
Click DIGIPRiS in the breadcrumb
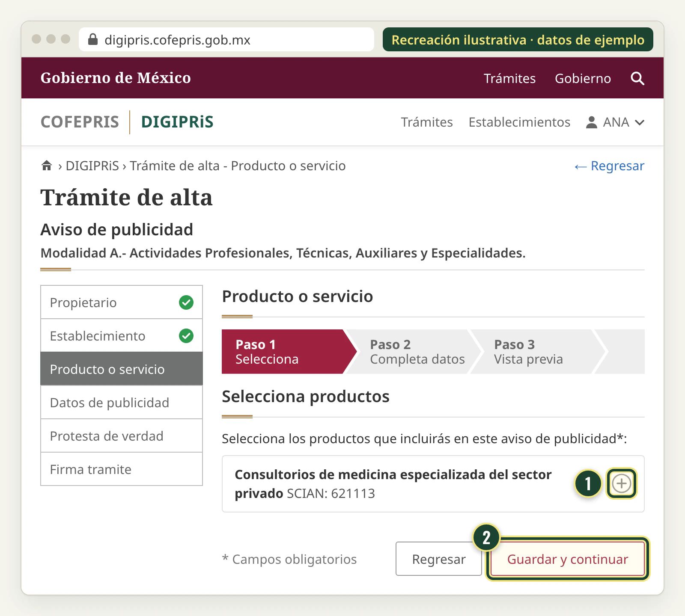[x=92, y=166]
